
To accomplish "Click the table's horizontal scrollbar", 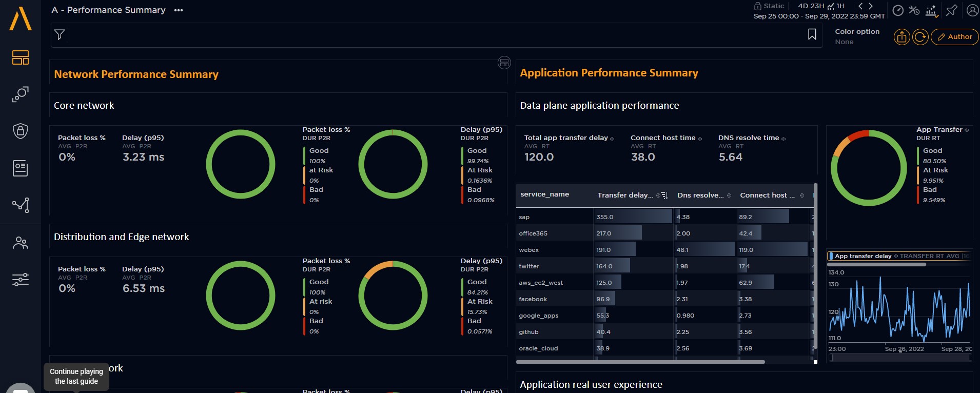I will 640,362.
